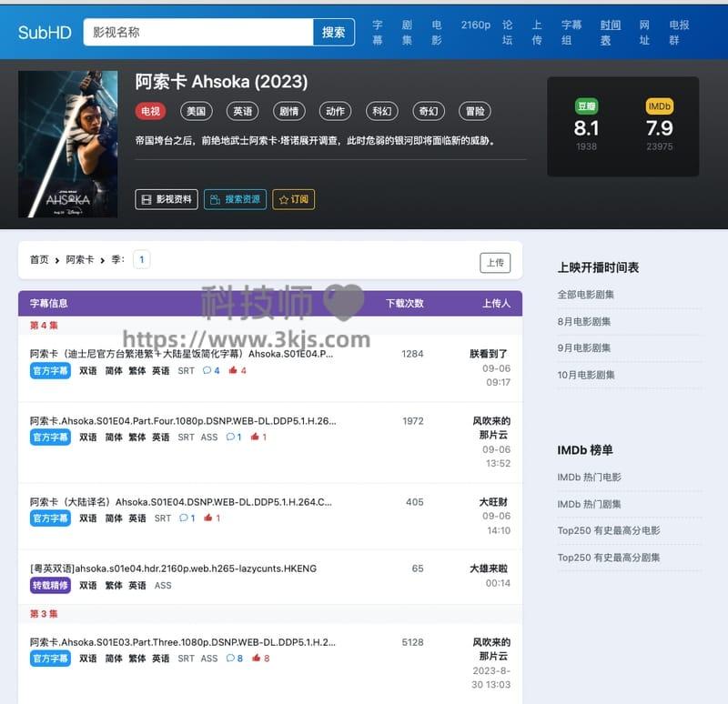Open the 电报群 nav item
728x704 pixels.
pos(679,33)
